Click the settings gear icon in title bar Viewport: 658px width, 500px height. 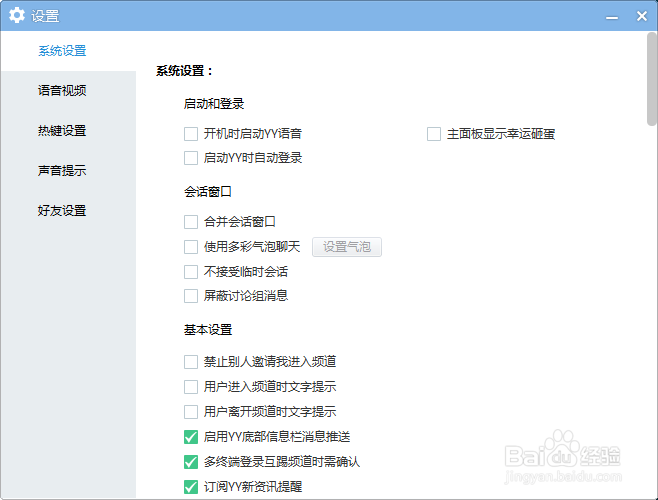coord(17,16)
